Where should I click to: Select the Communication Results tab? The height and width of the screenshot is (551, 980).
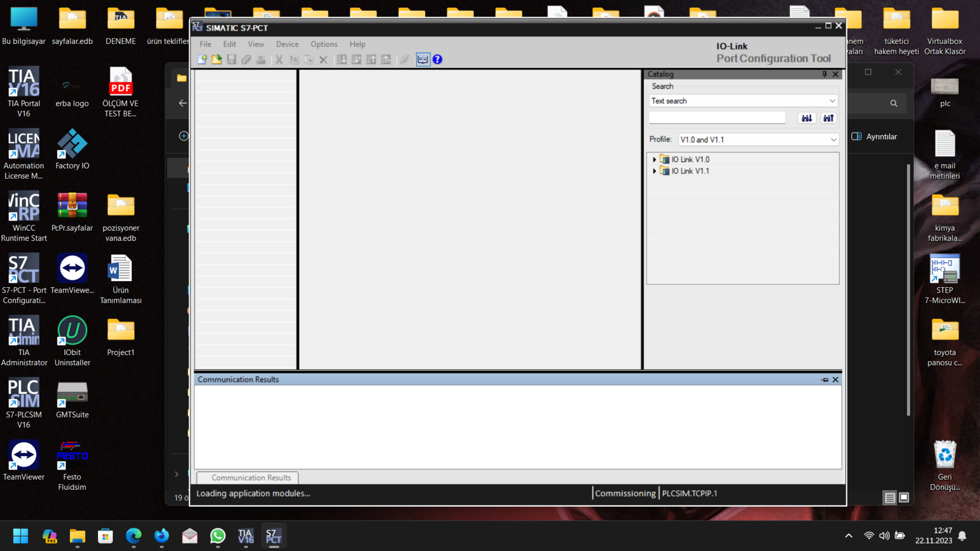pyautogui.click(x=248, y=478)
